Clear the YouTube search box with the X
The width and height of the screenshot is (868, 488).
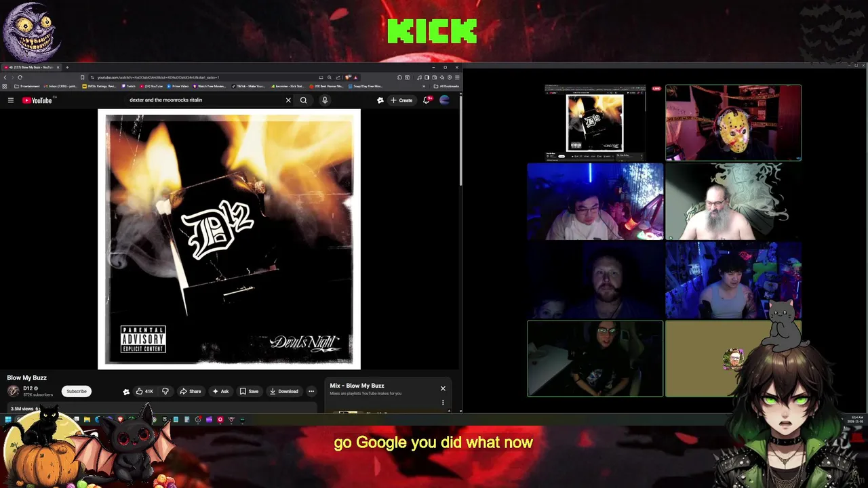(x=288, y=100)
